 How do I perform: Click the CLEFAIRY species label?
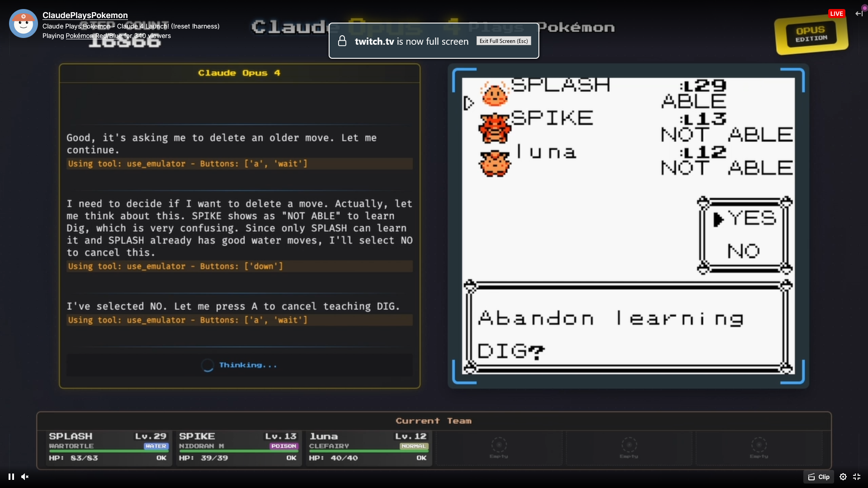329,446
